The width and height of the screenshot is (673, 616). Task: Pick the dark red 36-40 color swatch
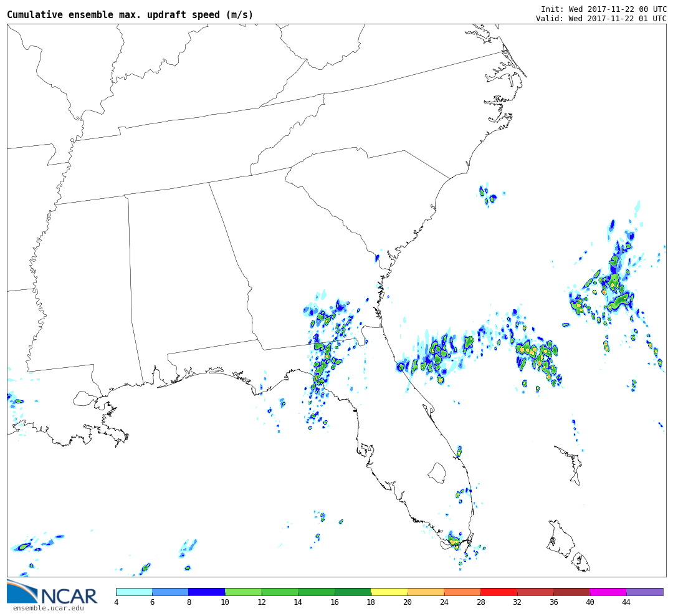coord(571,592)
